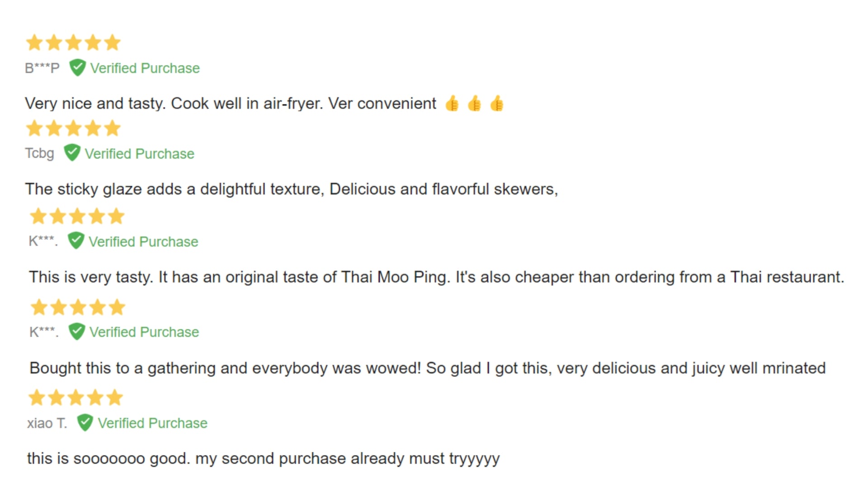Click the last thumbs-up emoji after "Ver convenient"
This screenshot has width=868, height=488.
click(x=496, y=104)
